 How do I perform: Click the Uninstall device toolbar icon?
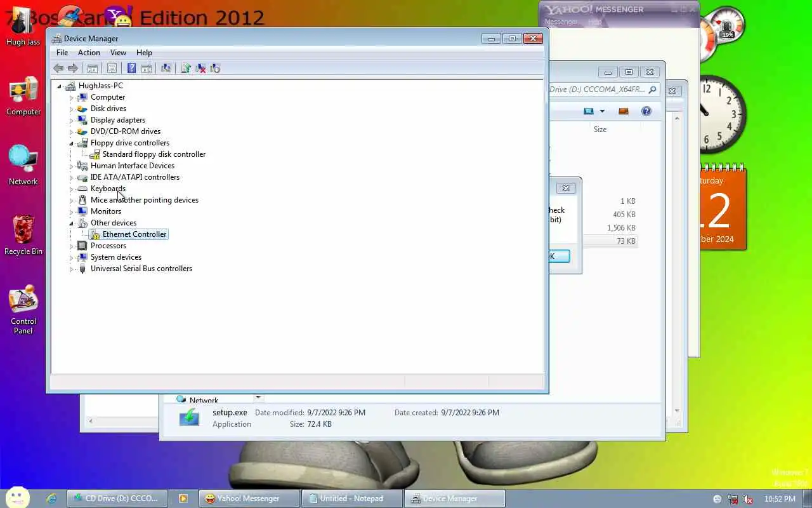(x=200, y=69)
